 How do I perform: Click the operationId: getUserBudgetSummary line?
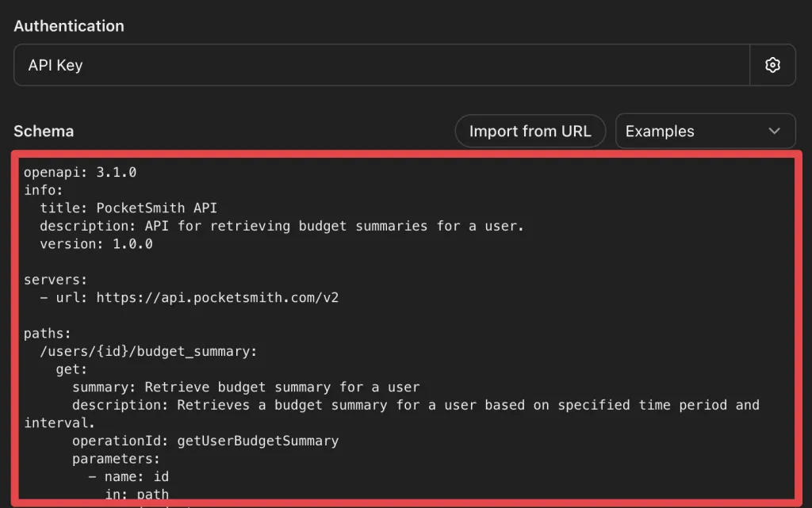pyautogui.click(x=205, y=441)
